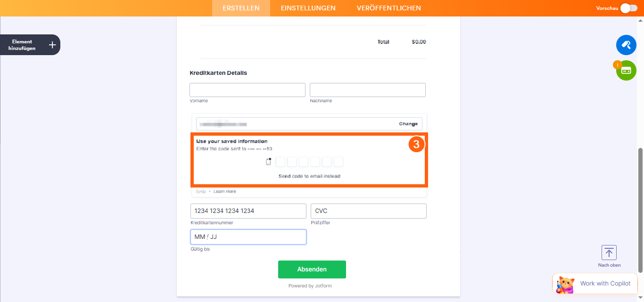Click the plus icon to add element
The width and height of the screenshot is (644, 302).
click(x=52, y=45)
